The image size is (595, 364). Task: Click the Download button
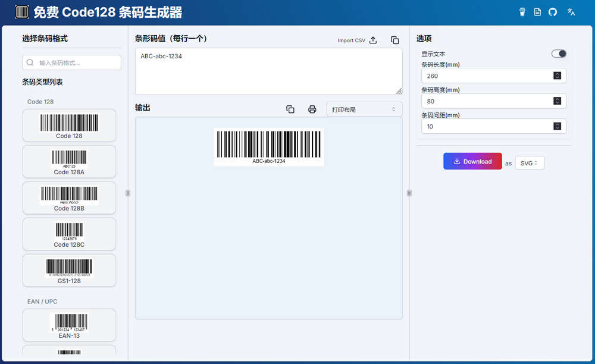click(472, 161)
